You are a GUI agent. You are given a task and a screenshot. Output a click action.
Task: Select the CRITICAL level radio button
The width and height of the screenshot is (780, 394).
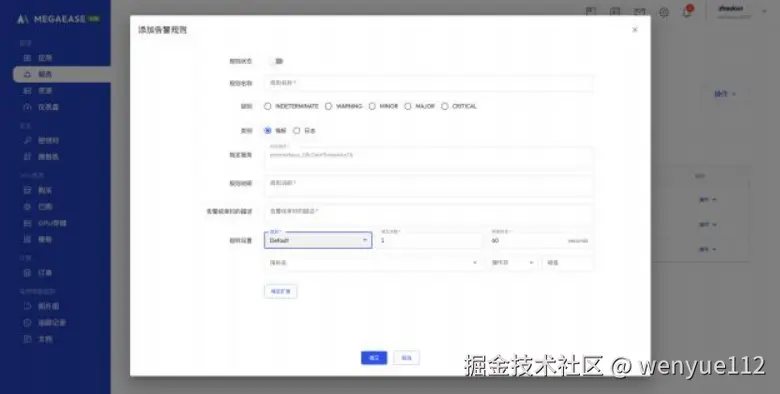point(445,106)
